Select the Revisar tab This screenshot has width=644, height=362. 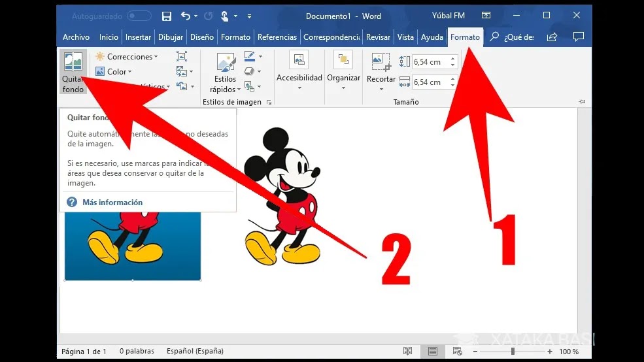tap(378, 37)
